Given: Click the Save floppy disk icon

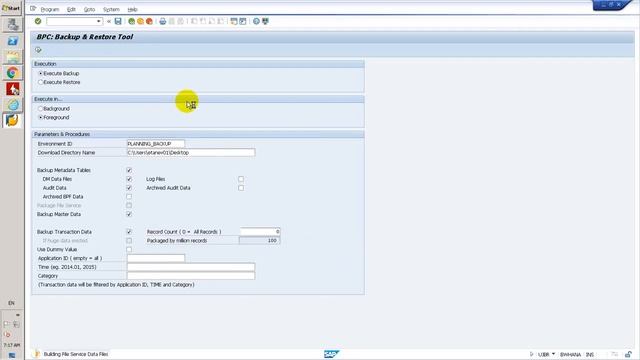Looking at the screenshot, I should point(118,21).
